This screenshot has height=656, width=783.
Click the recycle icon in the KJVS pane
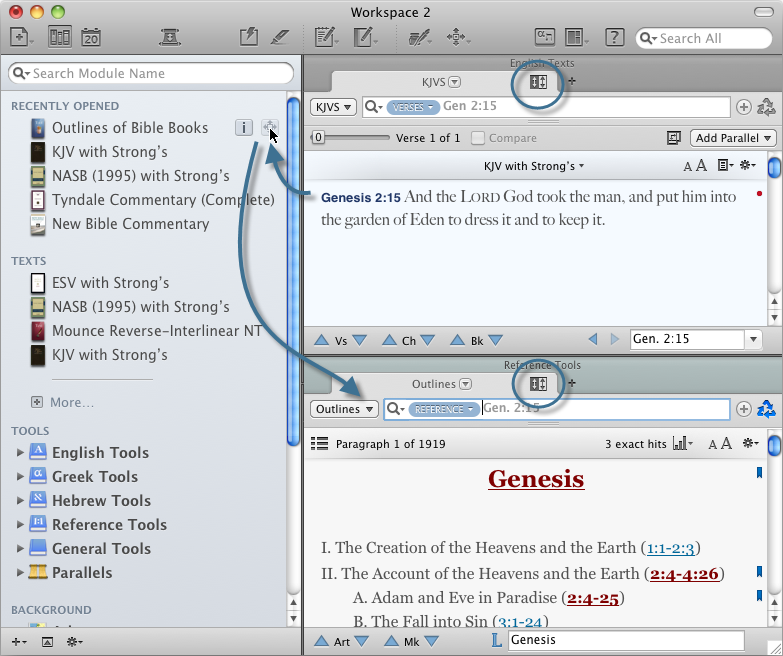[766, 107]
